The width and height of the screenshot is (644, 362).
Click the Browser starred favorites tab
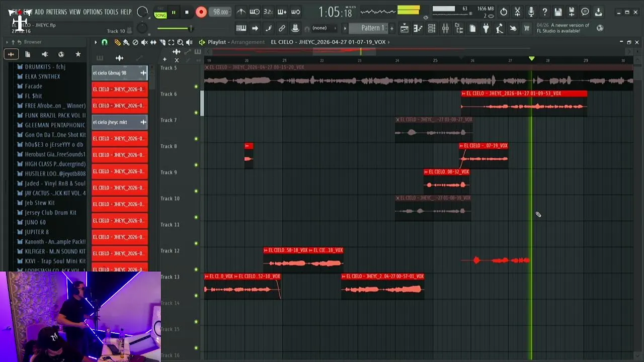(78, 54)
